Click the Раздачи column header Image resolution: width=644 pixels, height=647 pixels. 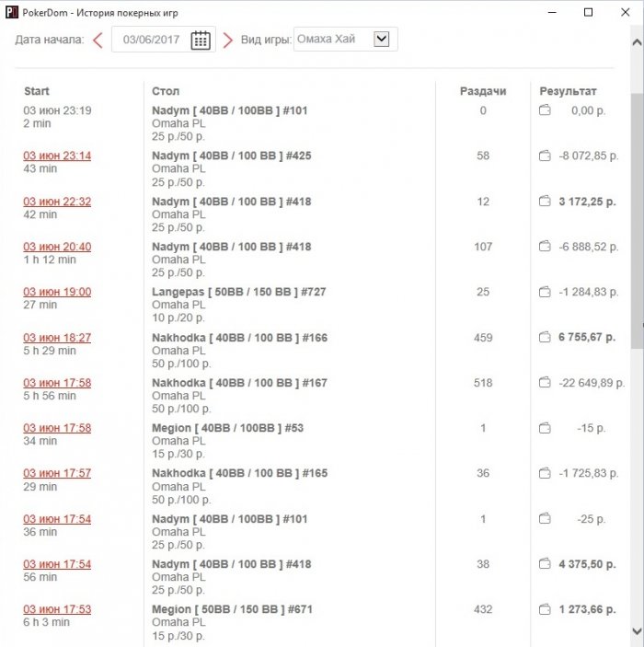tap(483, 91)
